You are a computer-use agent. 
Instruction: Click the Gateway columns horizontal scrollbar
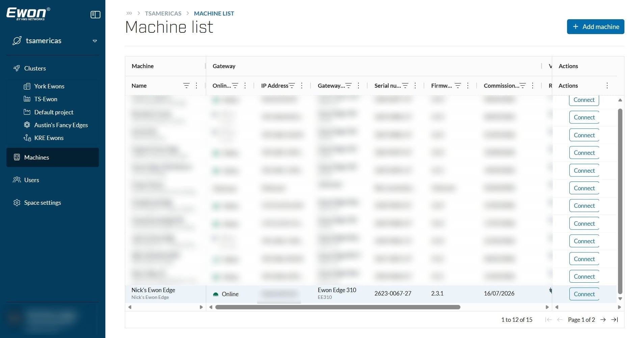click(338, 307)
